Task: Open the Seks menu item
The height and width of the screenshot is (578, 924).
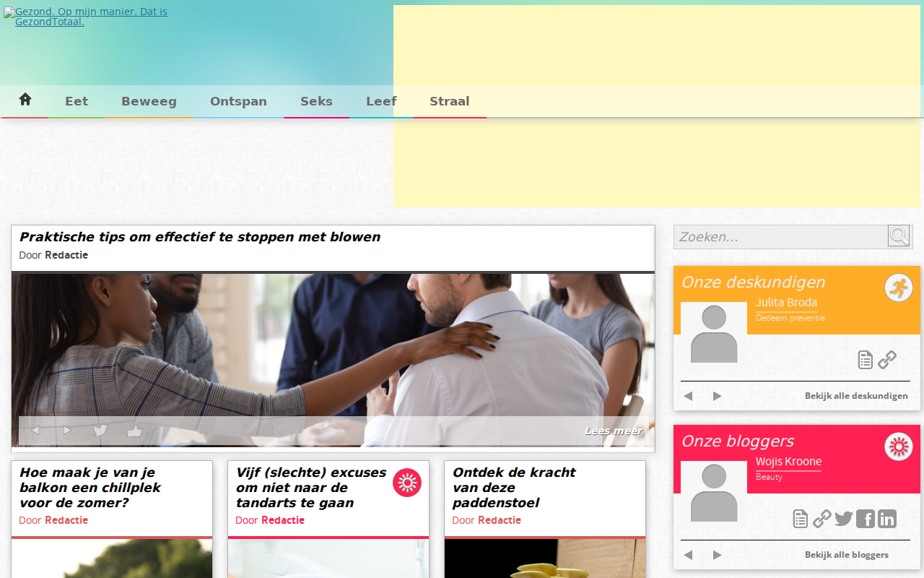Action: point(316,101)
